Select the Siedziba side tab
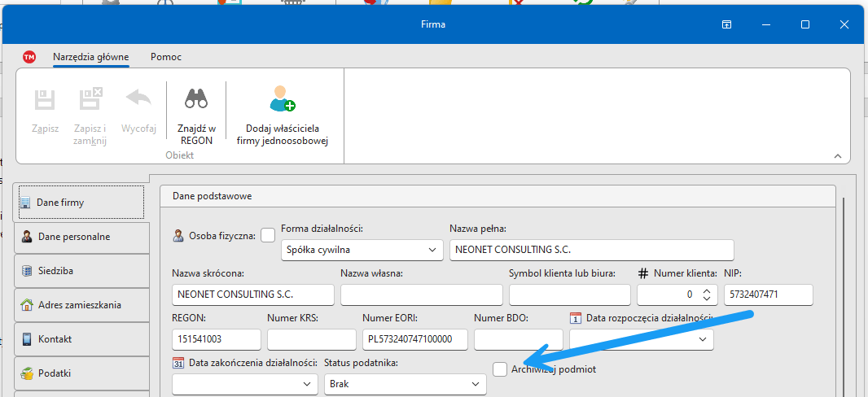Image resolution: width=868 pixels, height=397 pixels. [x=81, y=271]
